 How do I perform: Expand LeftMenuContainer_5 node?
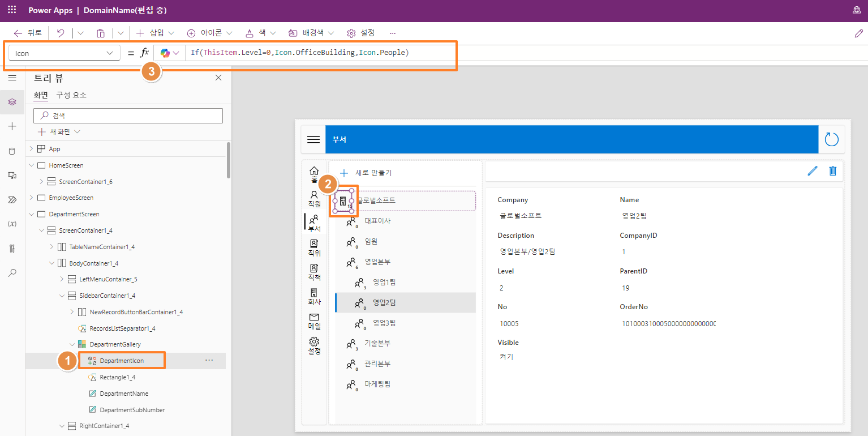(x=62, y=279)
